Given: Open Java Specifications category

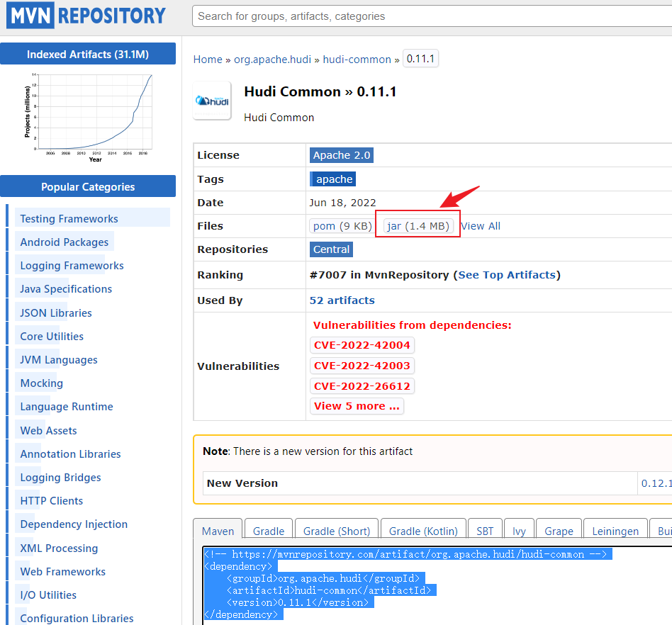Looking at the screenshot, I should (x=66, y=289).
